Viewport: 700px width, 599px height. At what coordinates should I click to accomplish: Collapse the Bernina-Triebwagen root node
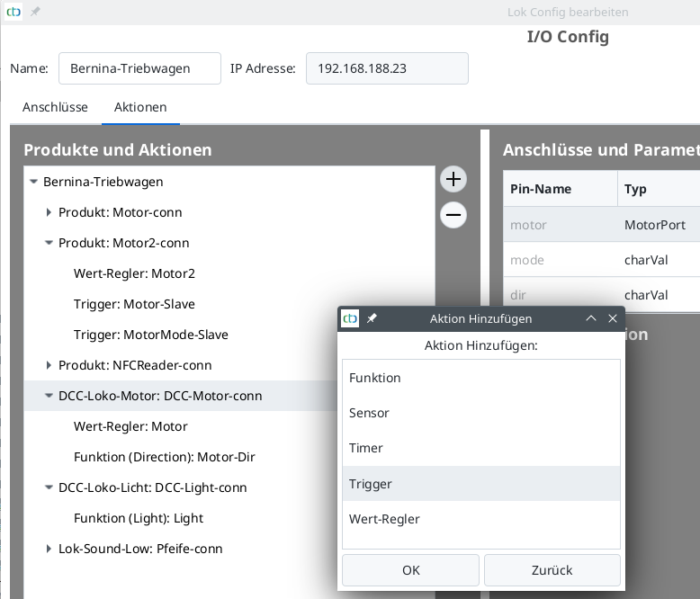(33, 182)
